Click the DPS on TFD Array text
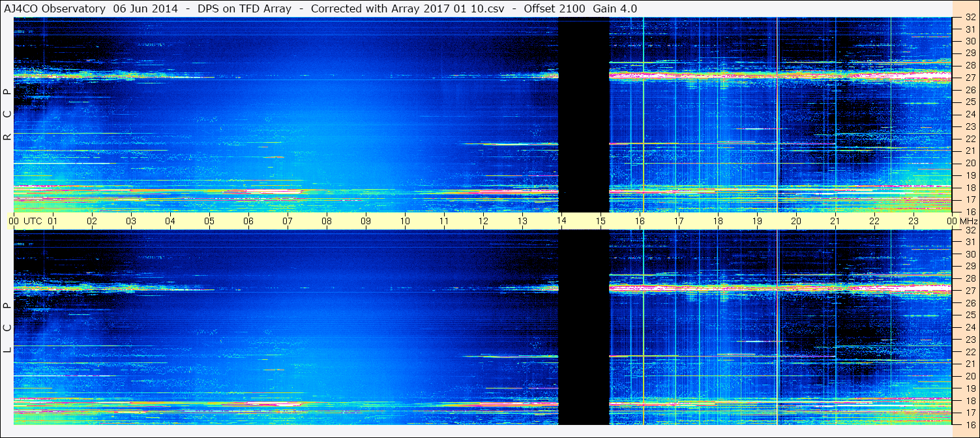The image size is (980, 438). pos(245,8)
